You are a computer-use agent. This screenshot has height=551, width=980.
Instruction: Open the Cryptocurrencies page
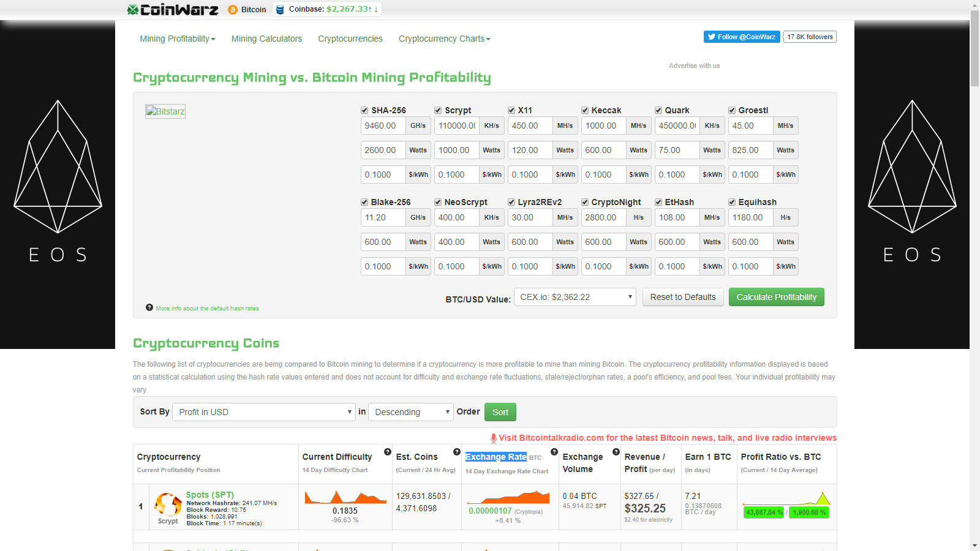(x=350, y=39)
